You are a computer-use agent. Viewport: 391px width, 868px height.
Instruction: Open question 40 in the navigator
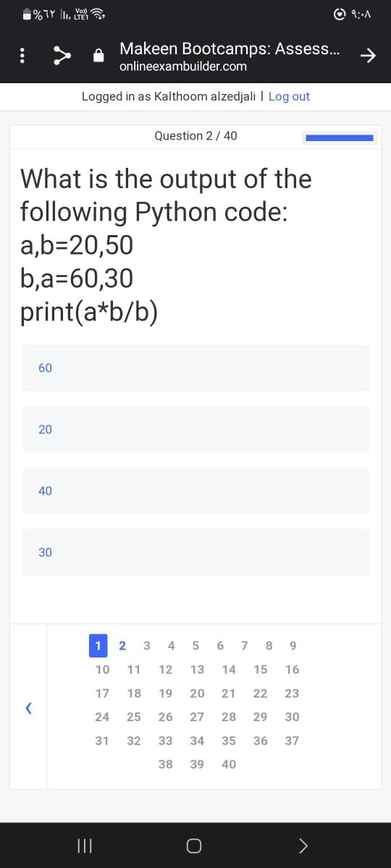point(228,764)
